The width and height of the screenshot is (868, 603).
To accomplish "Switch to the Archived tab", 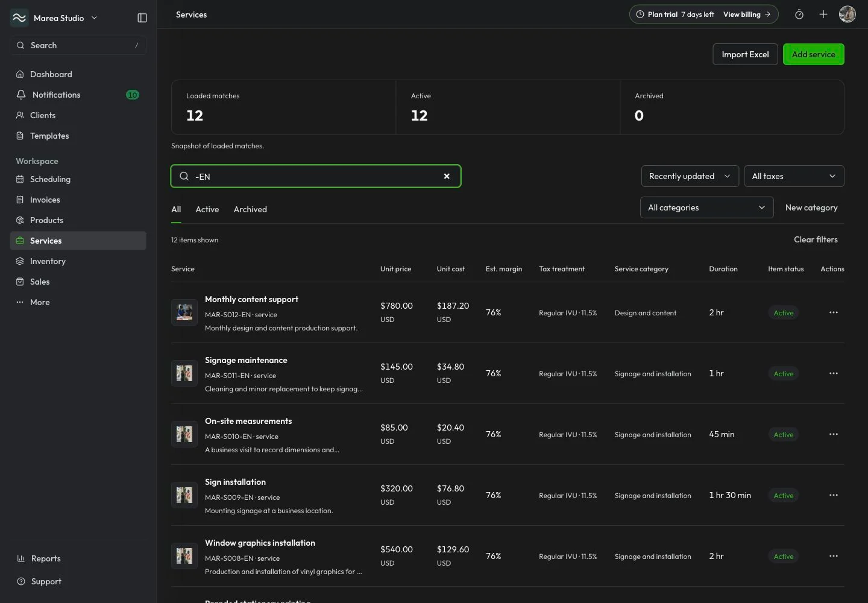I will tap(250, 209).
